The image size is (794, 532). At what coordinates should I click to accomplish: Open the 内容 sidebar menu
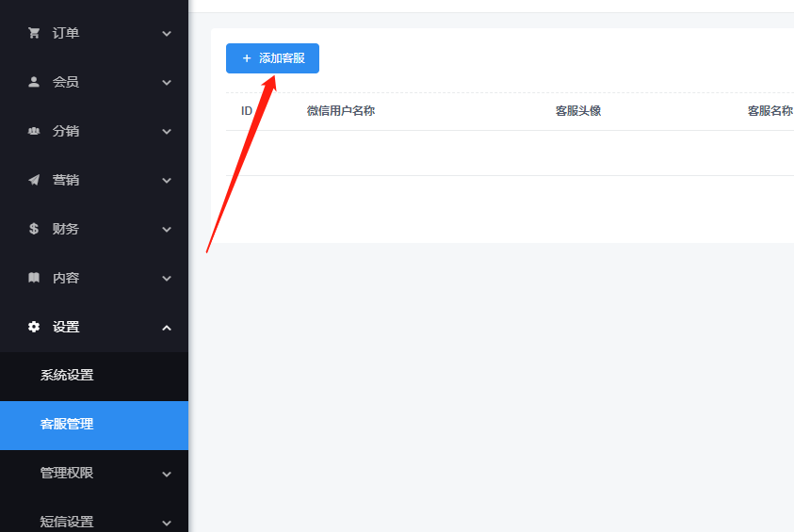(94, 278)
